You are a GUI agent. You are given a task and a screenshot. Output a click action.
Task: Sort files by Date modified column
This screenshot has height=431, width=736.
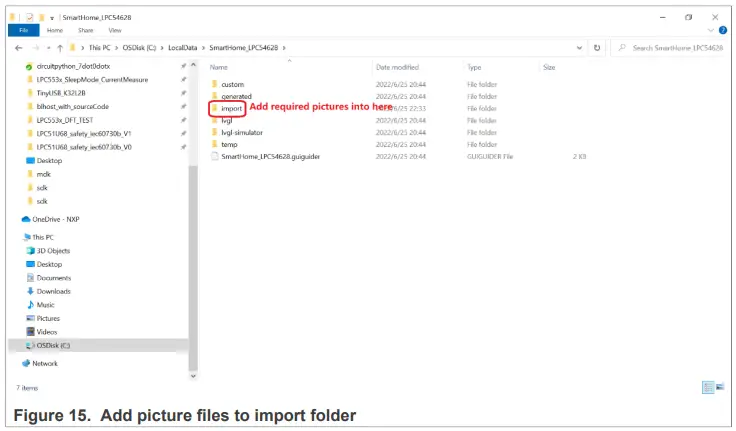(397, 67)
